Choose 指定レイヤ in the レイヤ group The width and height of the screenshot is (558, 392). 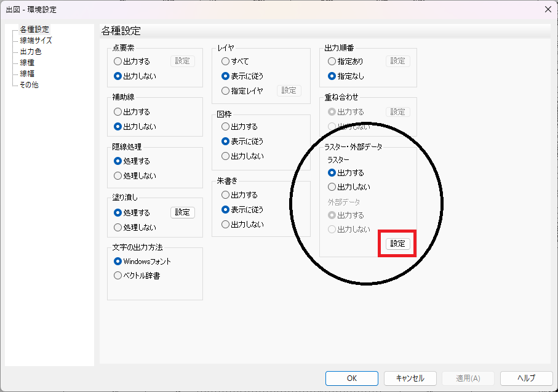(x=226, y=90)
